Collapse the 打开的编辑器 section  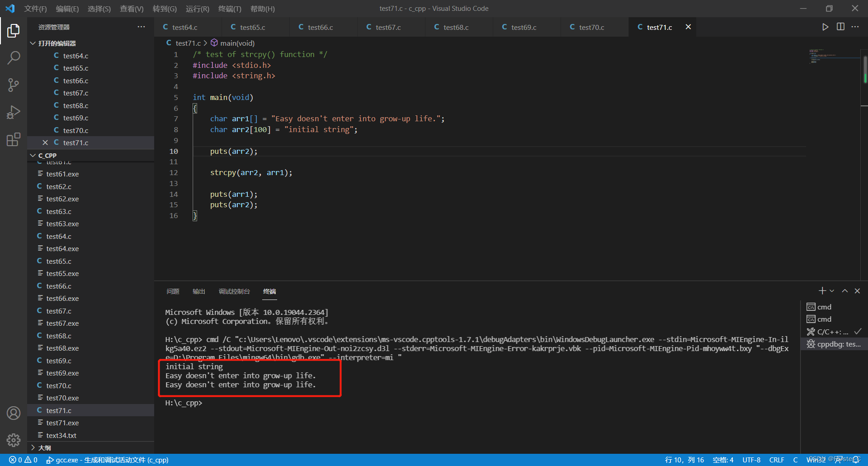(90, 43)
